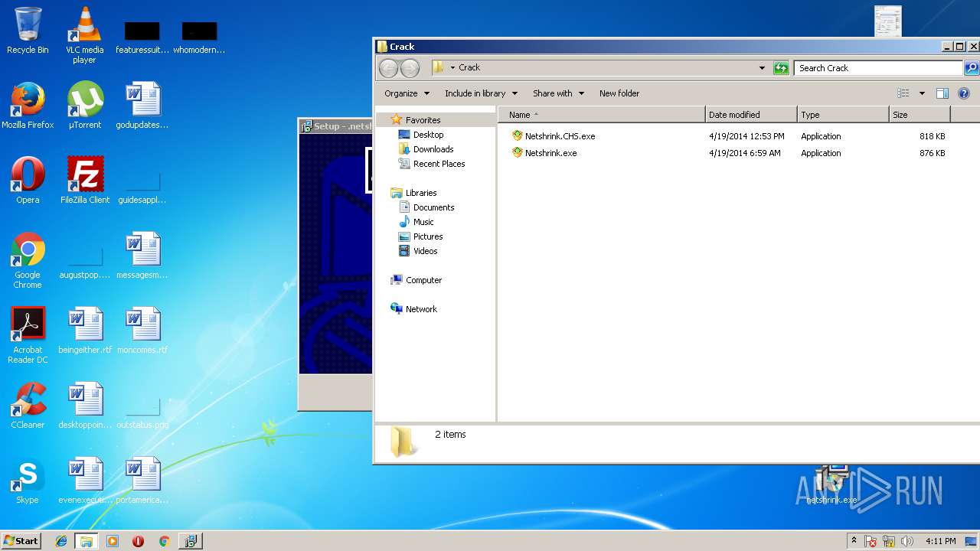Click the Search Crack input field
This screenshot has height=551, width=980.
point(877,68)
